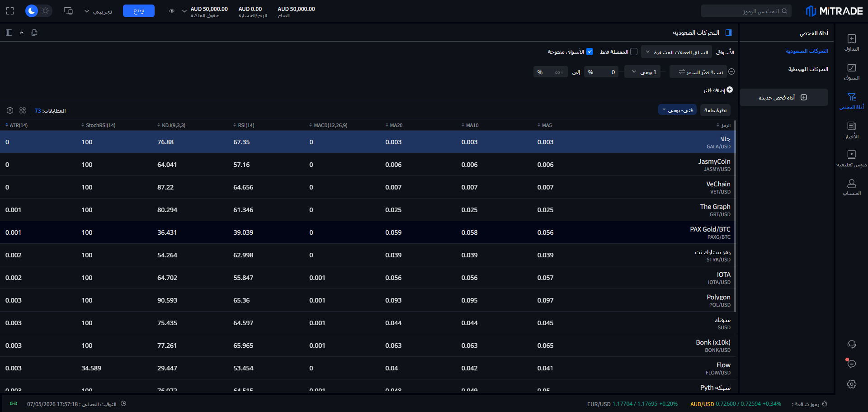
Task: Click the minimum percent input showing 0
Action: (x=601, y=72)
